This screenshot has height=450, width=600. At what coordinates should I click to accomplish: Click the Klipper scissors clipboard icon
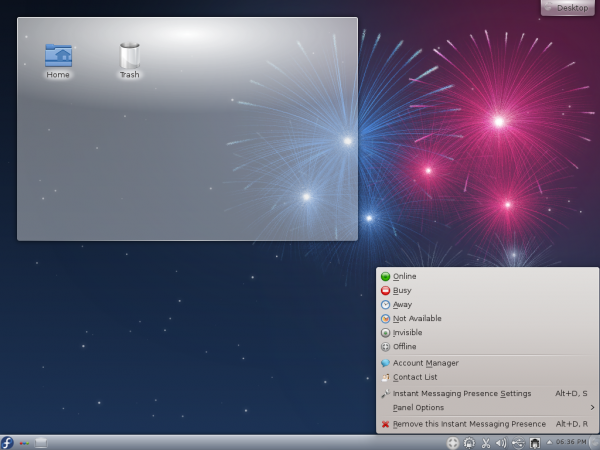pos(485,442)
